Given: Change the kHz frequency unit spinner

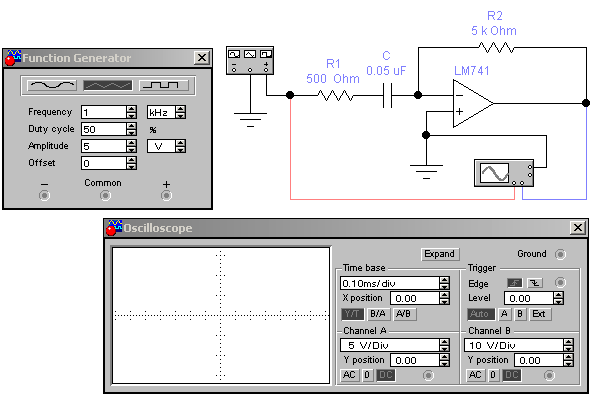Looking at the screenshot, I should (x=180, y=112).
